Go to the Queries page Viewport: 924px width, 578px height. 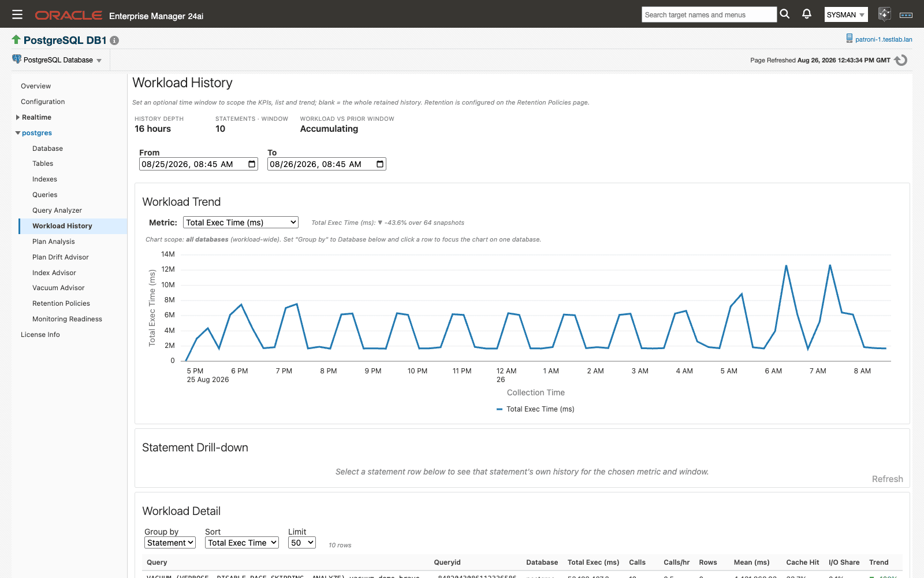coord(44,195)
